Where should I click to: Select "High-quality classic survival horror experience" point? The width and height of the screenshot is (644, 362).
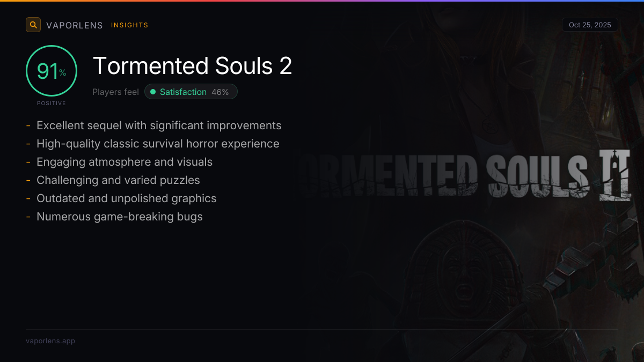[158, 144]
